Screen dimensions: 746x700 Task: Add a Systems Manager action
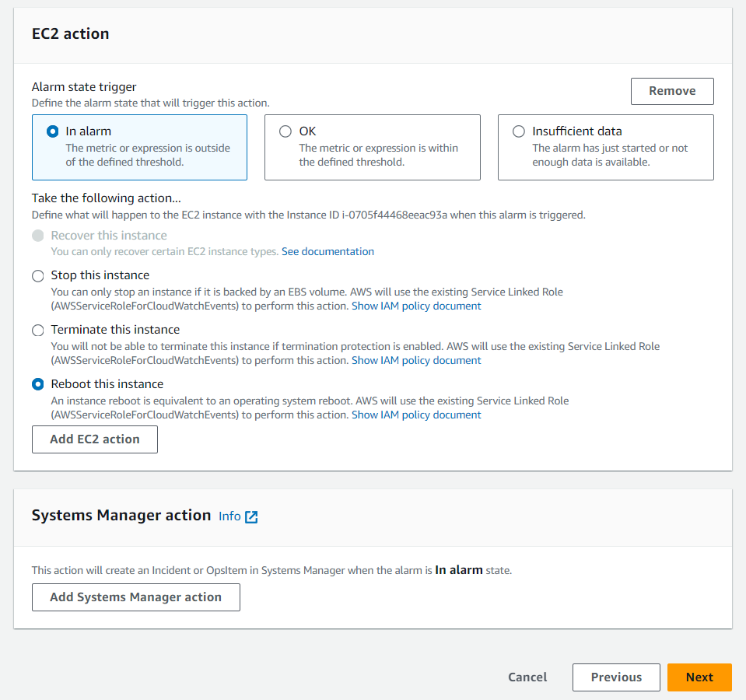pyautogui.click(x=135, y=597)
